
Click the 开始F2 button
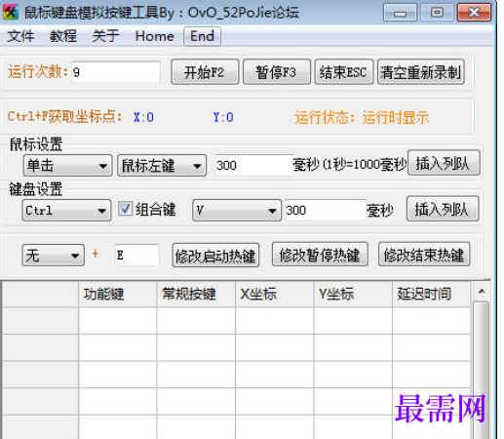point(205,72)
